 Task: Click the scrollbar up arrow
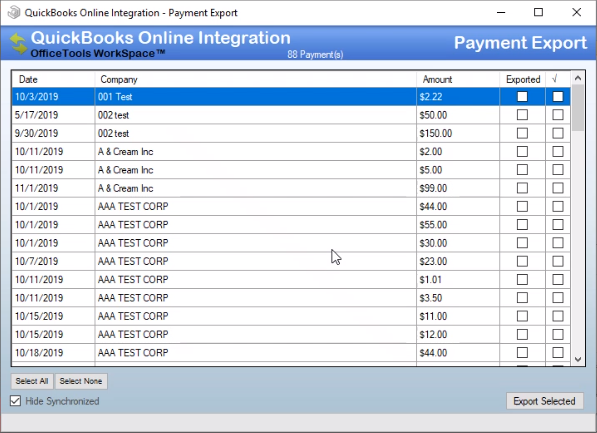click(x=578, y=78)
